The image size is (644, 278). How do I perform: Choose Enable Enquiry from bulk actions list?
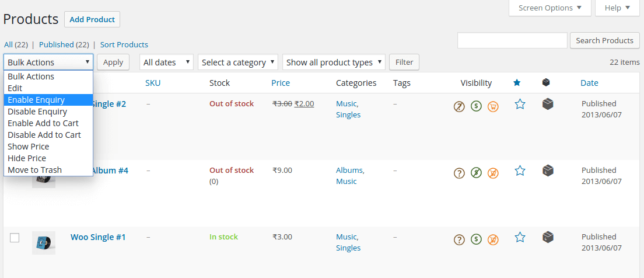tap(36, 100)
